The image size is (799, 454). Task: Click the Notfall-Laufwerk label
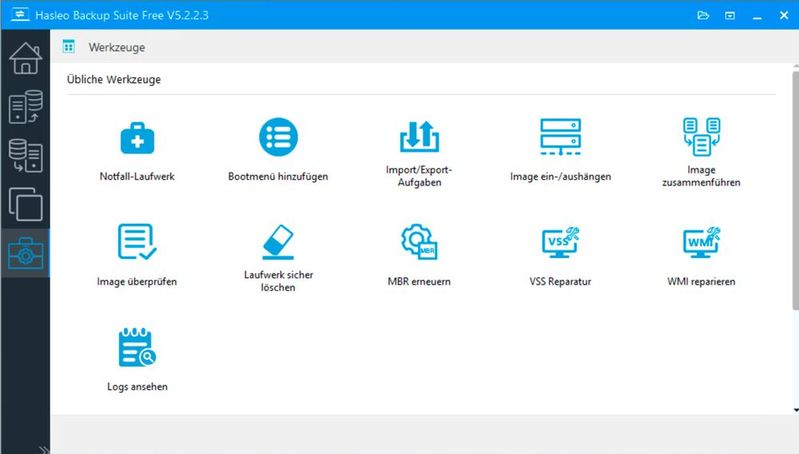(x=137, y=176)
